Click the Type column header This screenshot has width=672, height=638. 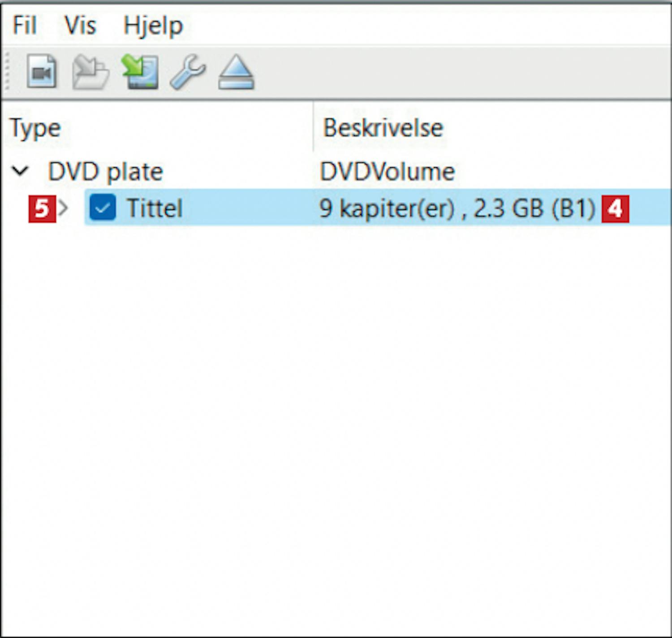pos(35,128)
